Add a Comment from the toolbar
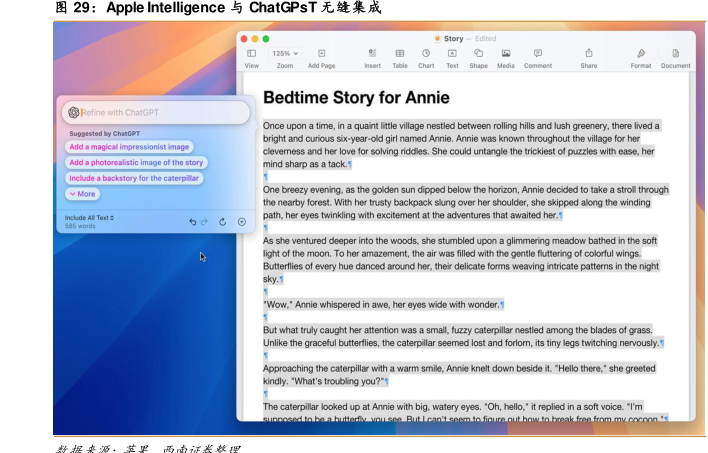 click(x=538, y=53)
